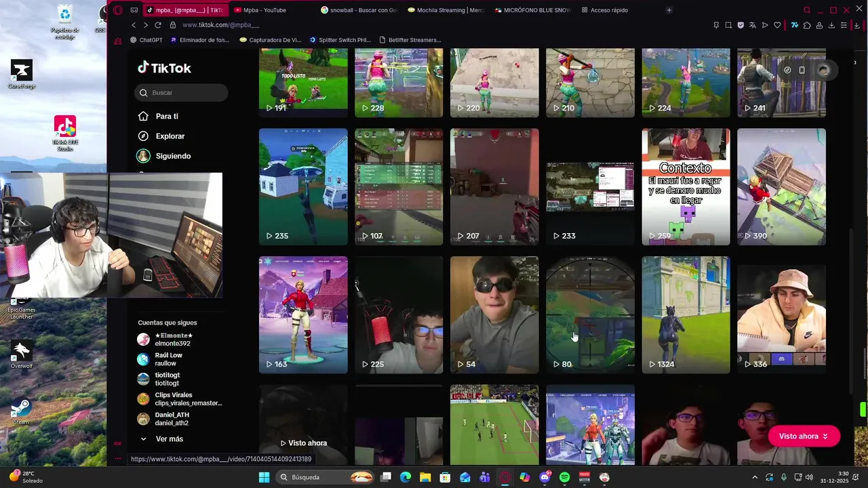868x488 pixels.
Task: Reload the TikTok page
Action: pyautogui.click(x=158, y=25)
